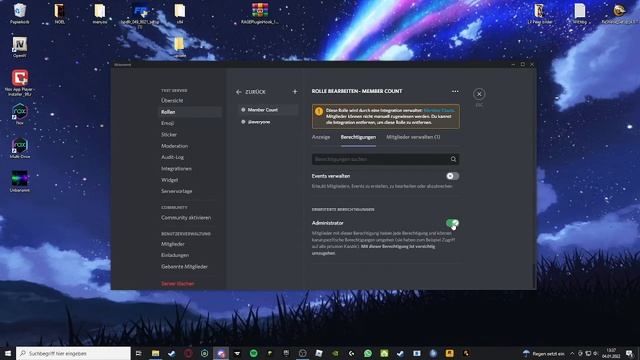Select the Member Count role
This screenshot has height=360, width=640.
coord(269,110)
